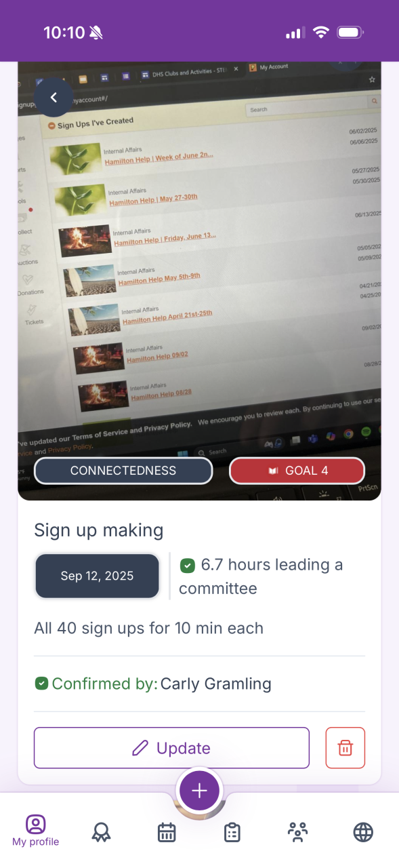
Task: Tap the Carly Gramling name
Action: point(216,684)
